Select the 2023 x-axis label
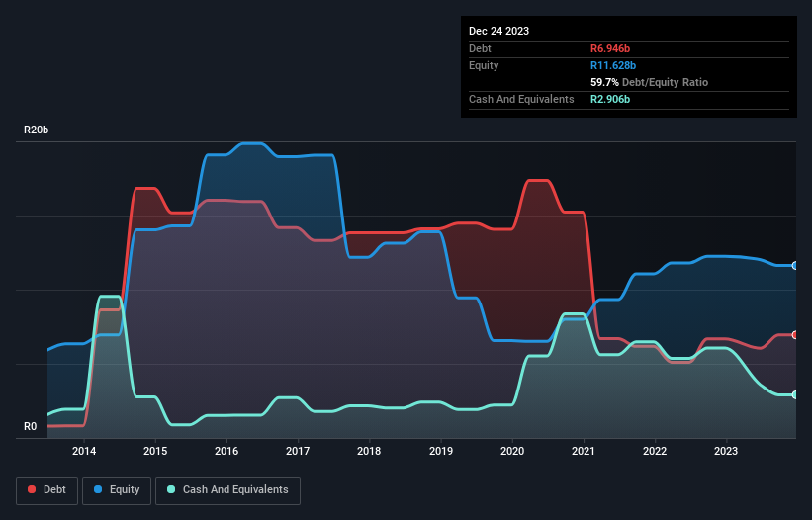Image resolution: width=812 pixels, height=520 pixels. tap(726, 451)
